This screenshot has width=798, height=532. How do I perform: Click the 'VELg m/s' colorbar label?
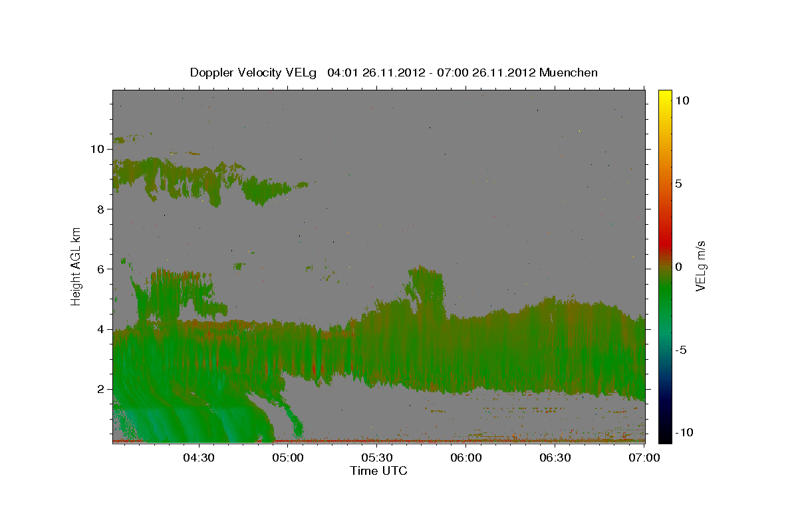click(x=700, y=266)
